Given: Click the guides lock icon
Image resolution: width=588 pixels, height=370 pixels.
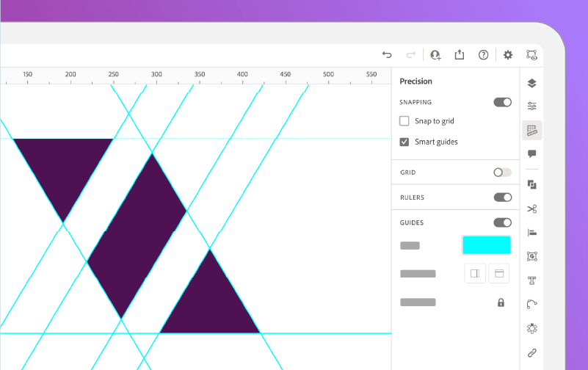Looking at the screenshot, I should pyautogui.click(x=501, y=302).
